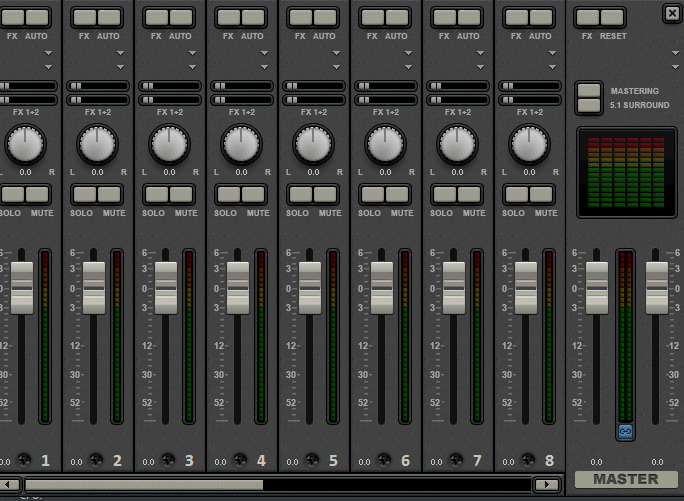Expand the upper dropdown arrow on track 8
Screen dimensions: 684x501
552,53
